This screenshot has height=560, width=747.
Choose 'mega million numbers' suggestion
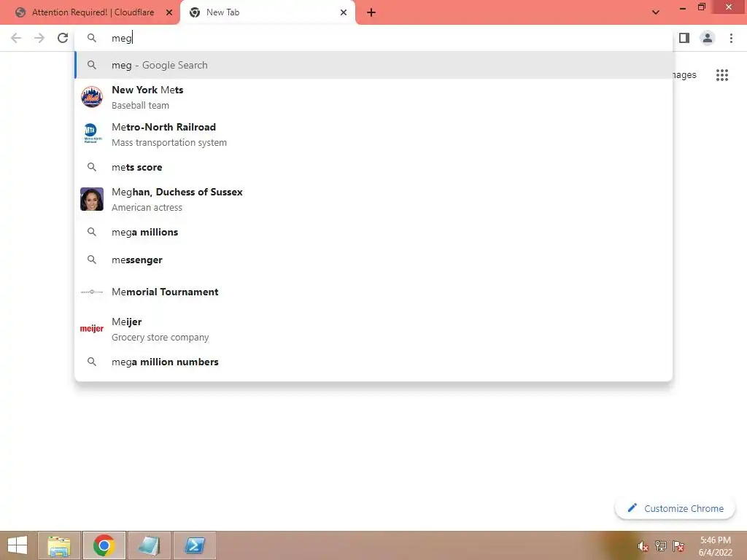[373, 362]
